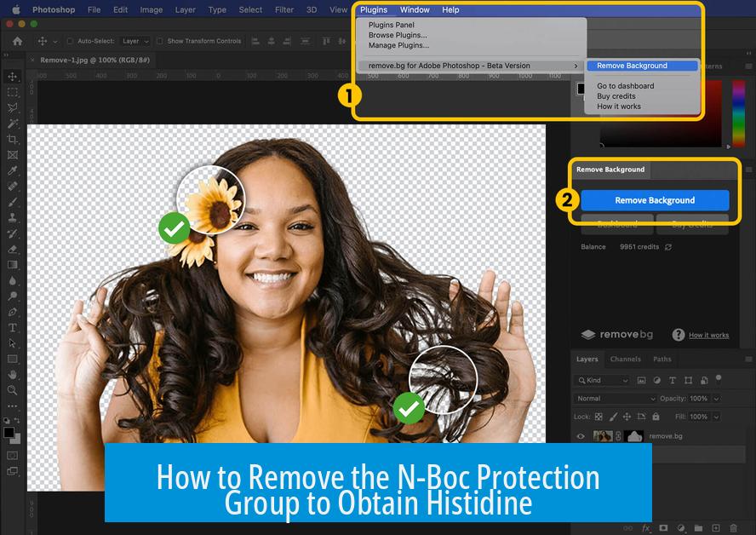
Task: Select the Pen tool
Action: pyautogui.click(x=13, y=312)
